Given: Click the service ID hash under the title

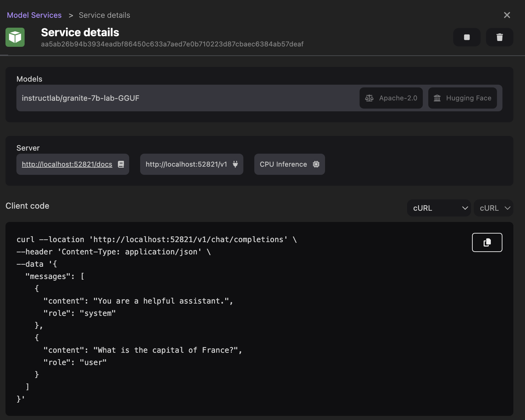Looking at the screenshot, I should point(172,44).
